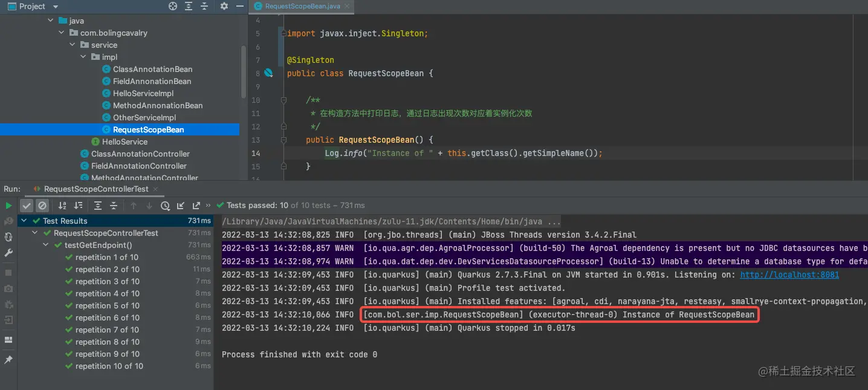Open Project panel gear options

[x=224, y=6]
